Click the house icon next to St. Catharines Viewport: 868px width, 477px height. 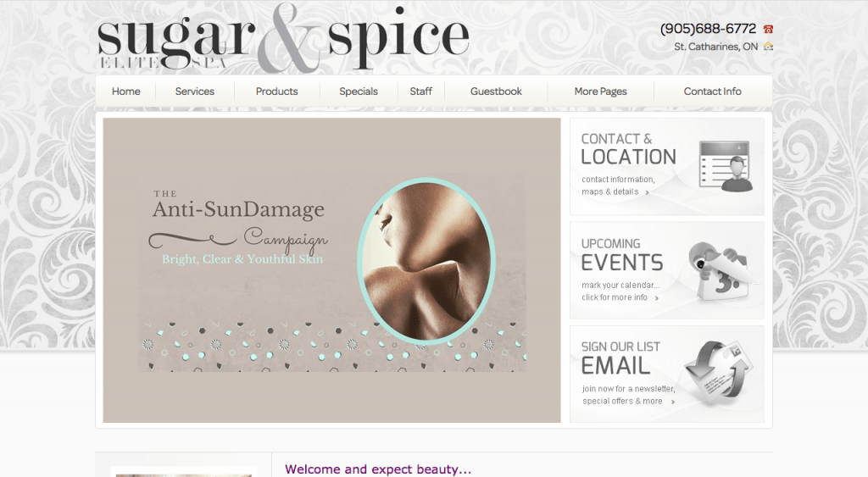[x=768, y=47]
